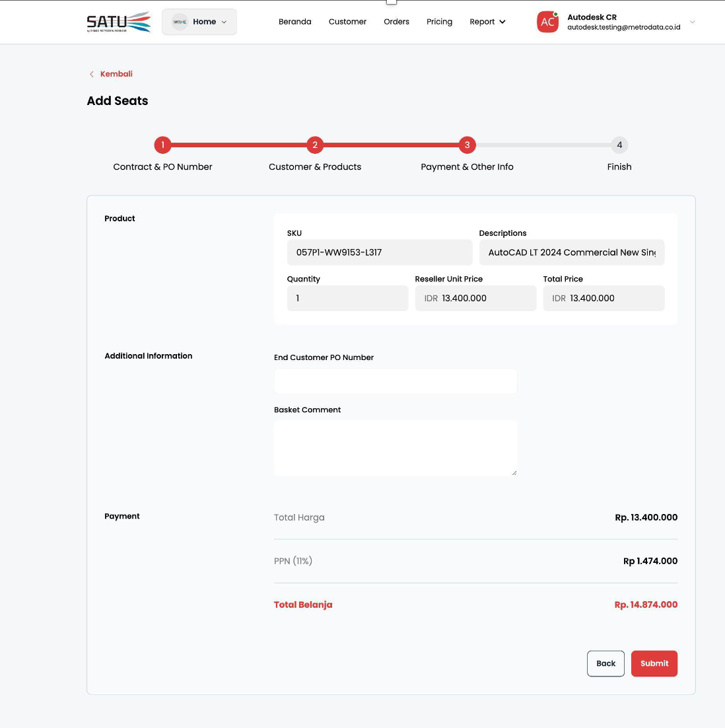The height and width of the screenshot is (728, 725).
Task: Select step 2 Customer & Products circle
Action: click(x=315, y=145)
